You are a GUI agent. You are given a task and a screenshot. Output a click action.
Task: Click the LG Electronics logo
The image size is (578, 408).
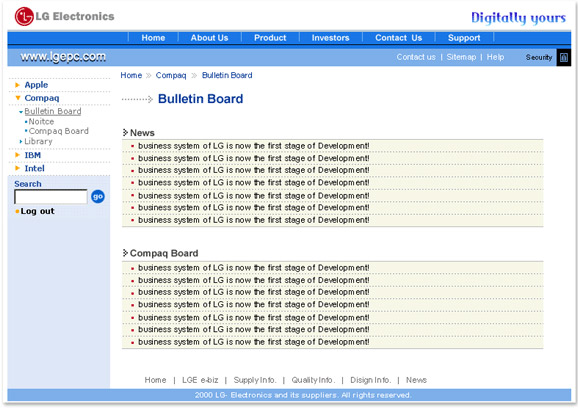pos(65,17)
